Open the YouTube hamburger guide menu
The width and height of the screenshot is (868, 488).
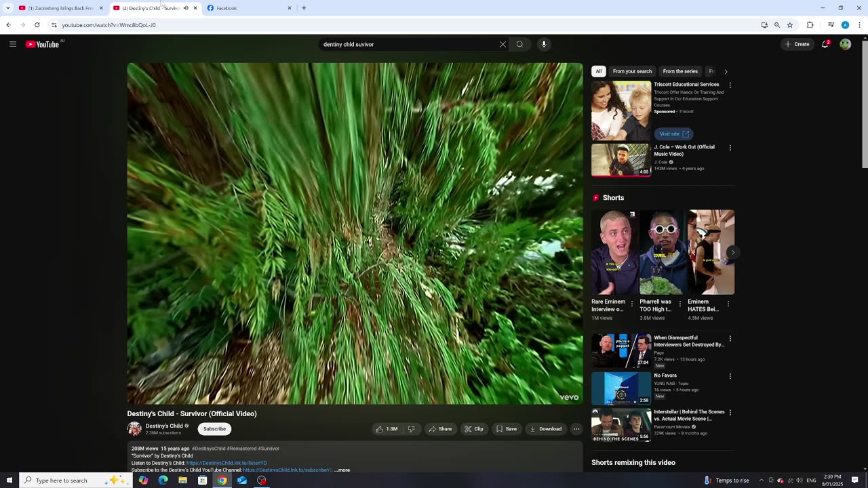point(12,44)
